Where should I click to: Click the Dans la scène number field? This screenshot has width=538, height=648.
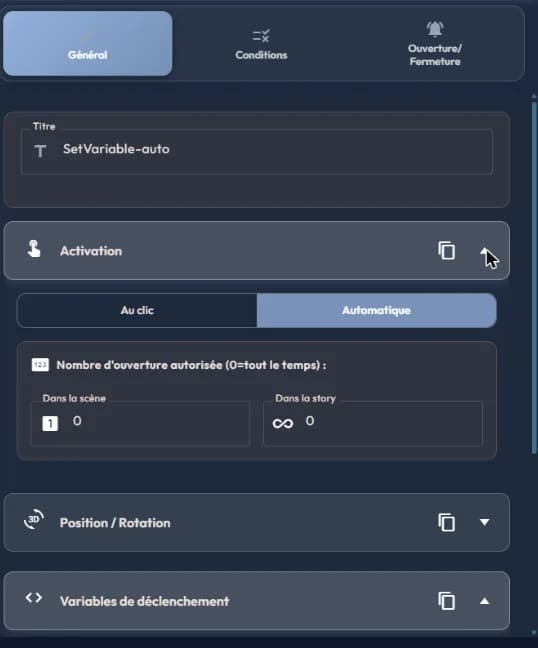point(140,423)
